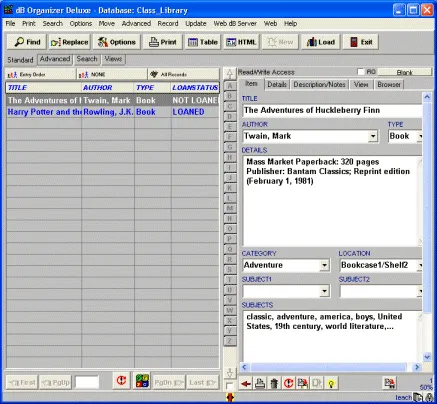Toggle the RO read-only checkbox
The image size is (437, 404).
point(361,72)
